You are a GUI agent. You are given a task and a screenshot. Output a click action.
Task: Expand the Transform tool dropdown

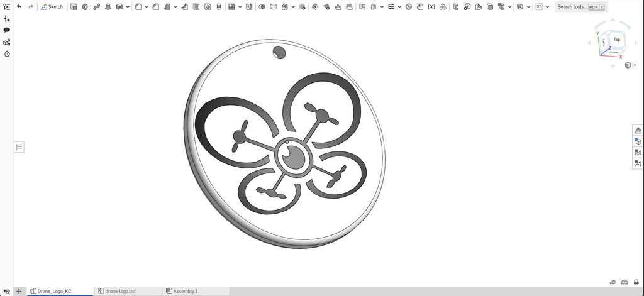pos(293,6)
